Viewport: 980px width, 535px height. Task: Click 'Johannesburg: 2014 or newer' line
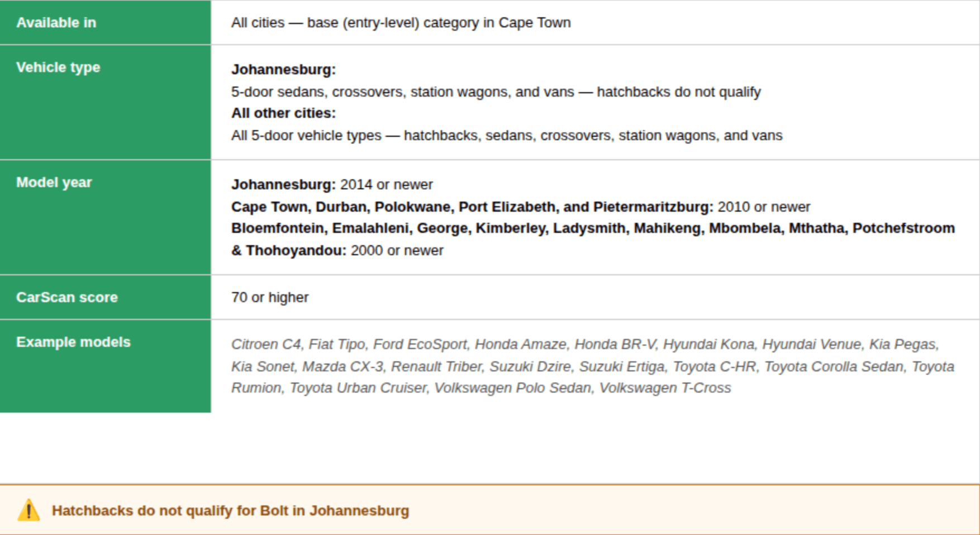(x=332, y=184)
